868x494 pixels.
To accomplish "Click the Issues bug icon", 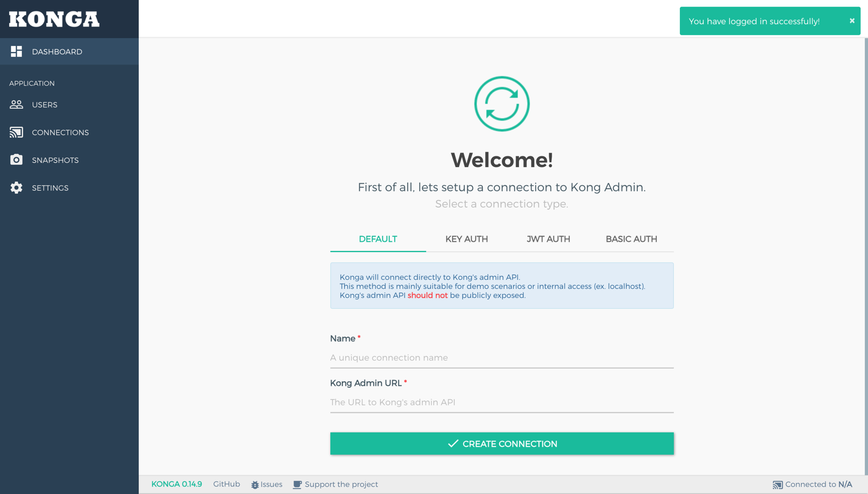I will (x=255, y=485).
